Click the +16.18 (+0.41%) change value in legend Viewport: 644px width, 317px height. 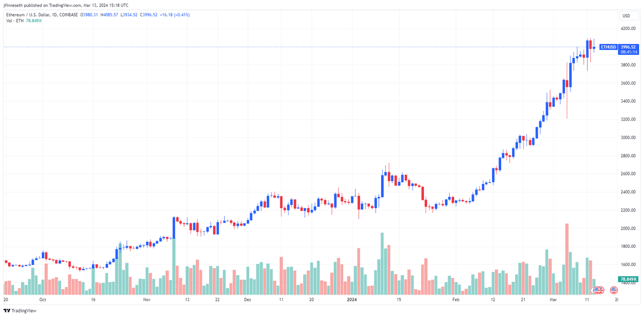coord(174,14)
